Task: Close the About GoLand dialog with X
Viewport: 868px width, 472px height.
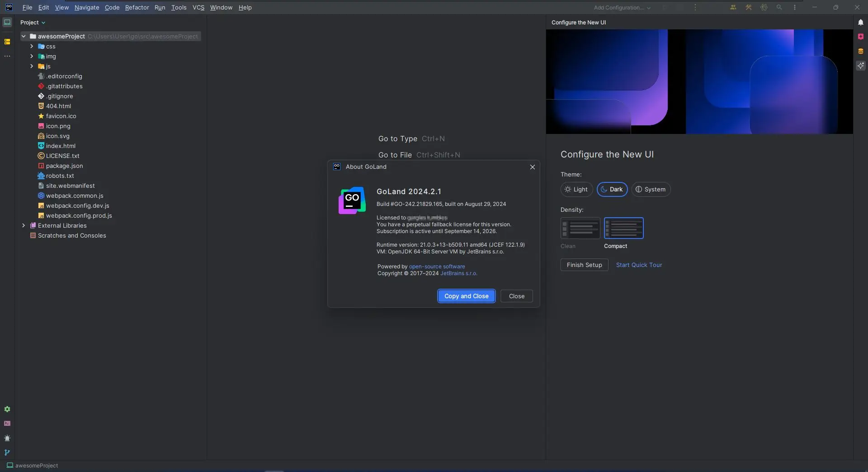Action: tap(533, 167)
